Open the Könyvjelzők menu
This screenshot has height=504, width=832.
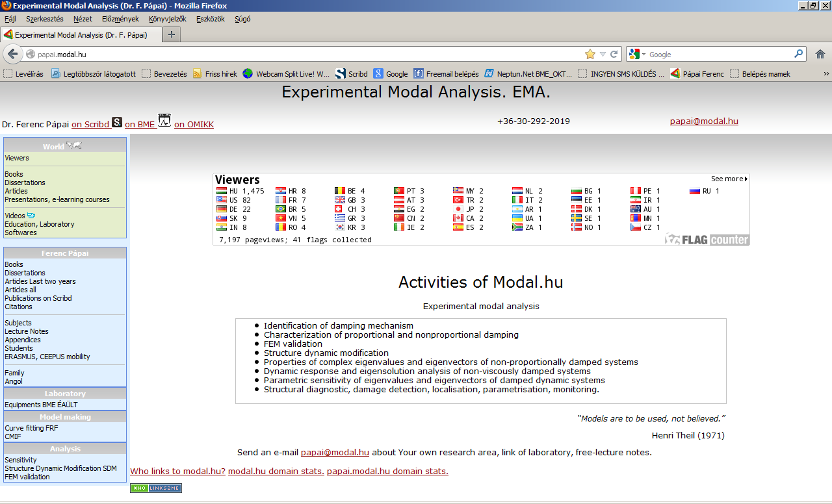tap(168, 19)
